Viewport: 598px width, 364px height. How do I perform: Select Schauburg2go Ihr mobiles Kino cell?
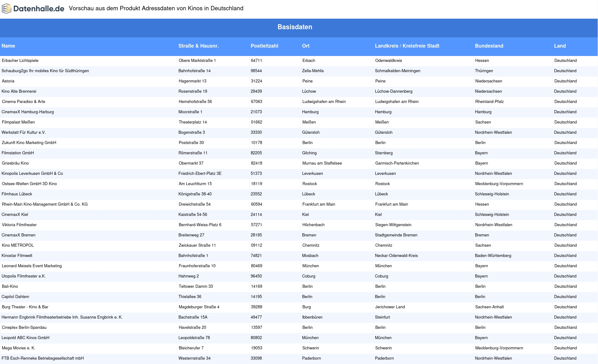click(x=45, y=71)
